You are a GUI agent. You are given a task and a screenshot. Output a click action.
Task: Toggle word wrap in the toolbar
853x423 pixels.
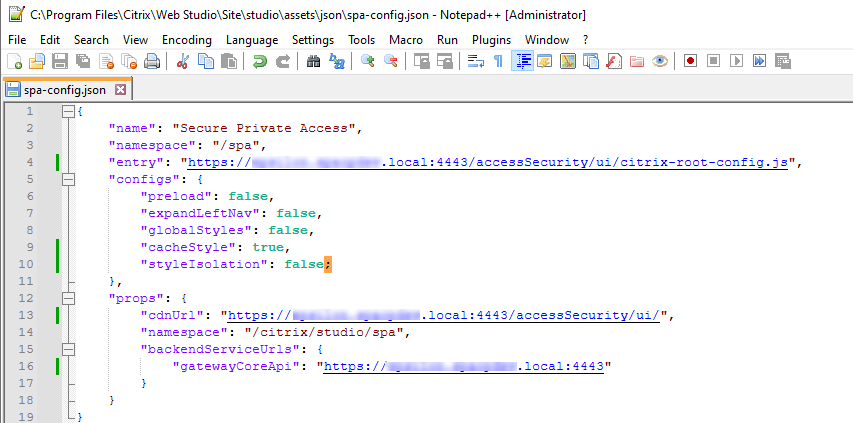[475, 61]
